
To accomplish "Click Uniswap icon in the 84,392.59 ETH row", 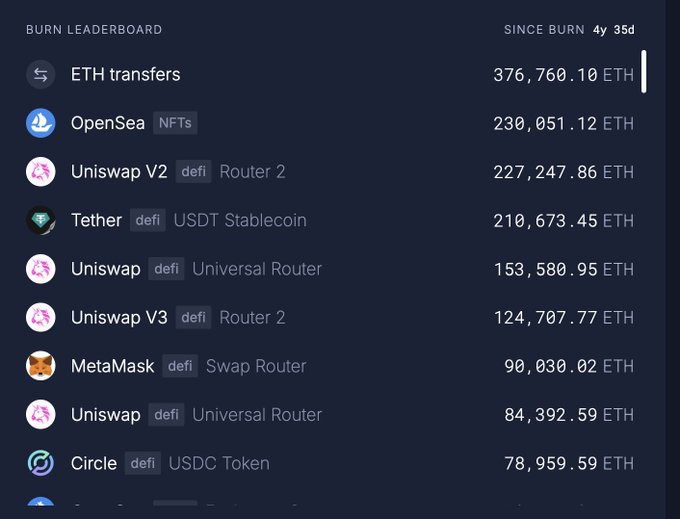I will click(x=40, y=415).
